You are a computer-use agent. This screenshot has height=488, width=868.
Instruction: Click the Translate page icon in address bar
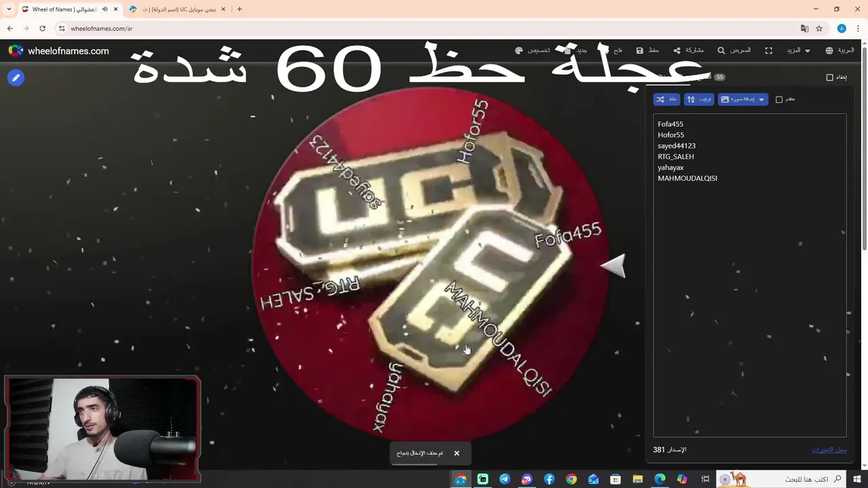(804, 28)
